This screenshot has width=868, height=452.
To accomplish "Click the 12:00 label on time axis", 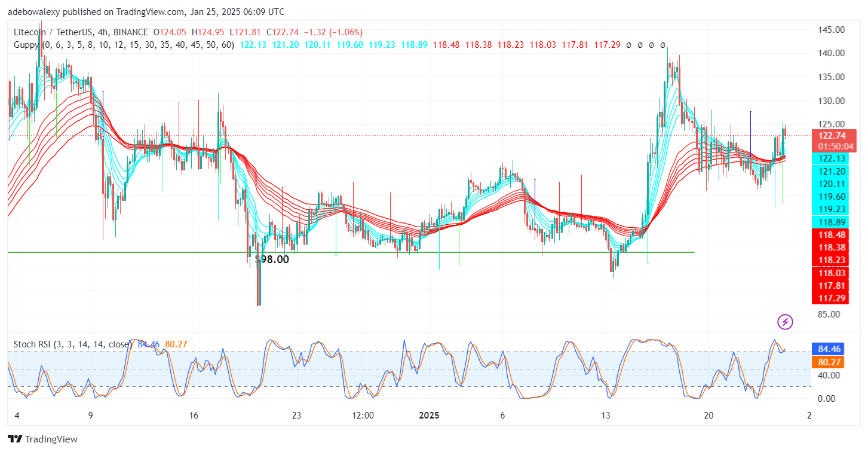I will click(x=363, y=416).
